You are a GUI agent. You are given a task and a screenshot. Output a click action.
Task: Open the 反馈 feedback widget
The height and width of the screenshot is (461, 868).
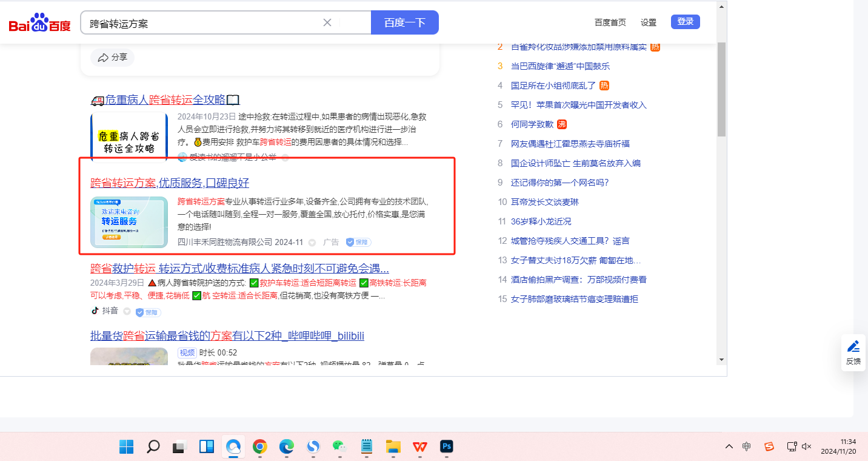[853, 352]
